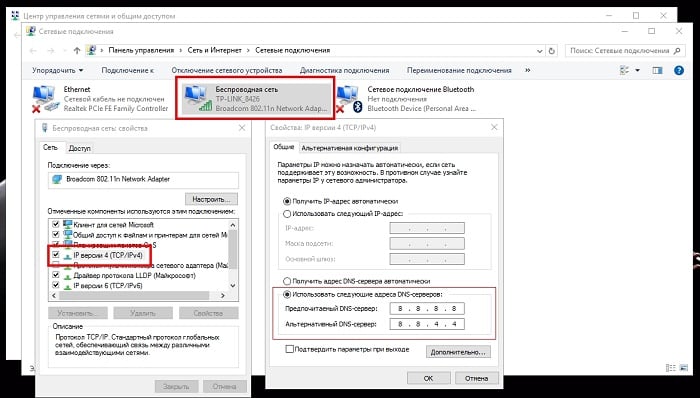The height and width of the screenshot is (398, 700).
Task: Click the Предпочитаемый DNS-сервер field
Action: [x=427, y=309]
